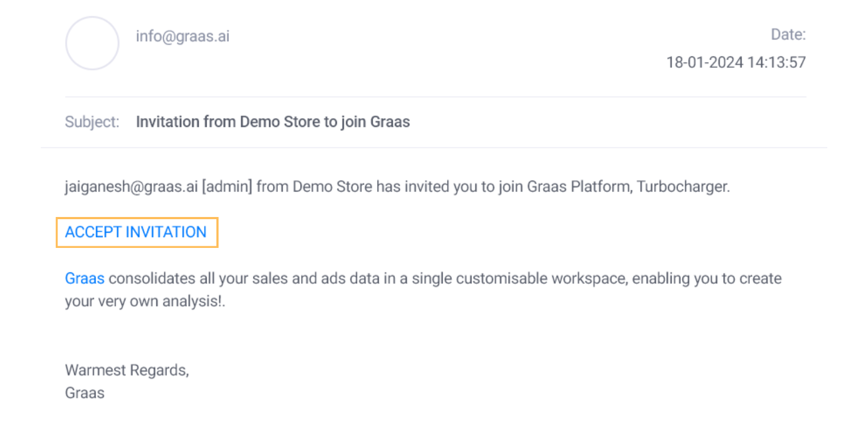Click the subject text Invitation from Demo Store

228,122
